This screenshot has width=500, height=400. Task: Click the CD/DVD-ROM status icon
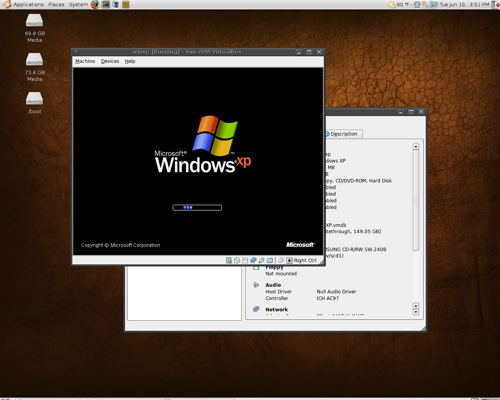[x=237, y=260]
